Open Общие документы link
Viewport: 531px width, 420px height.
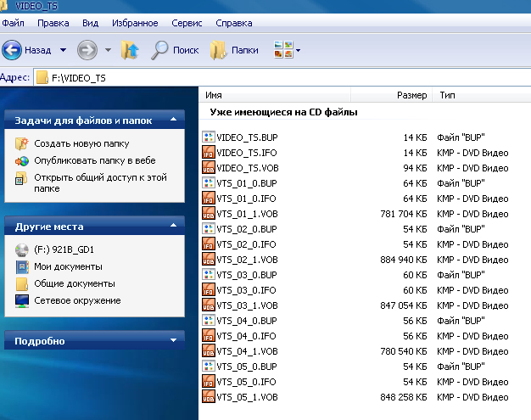(75, 283)
